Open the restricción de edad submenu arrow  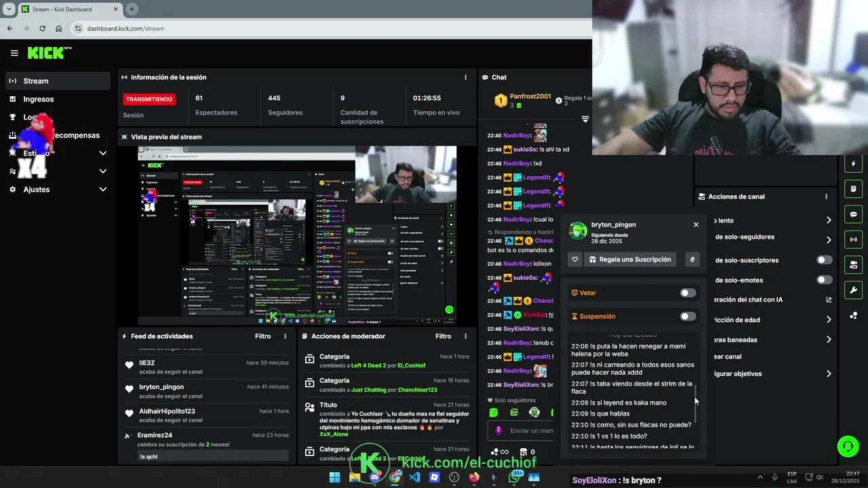(829, 320)
